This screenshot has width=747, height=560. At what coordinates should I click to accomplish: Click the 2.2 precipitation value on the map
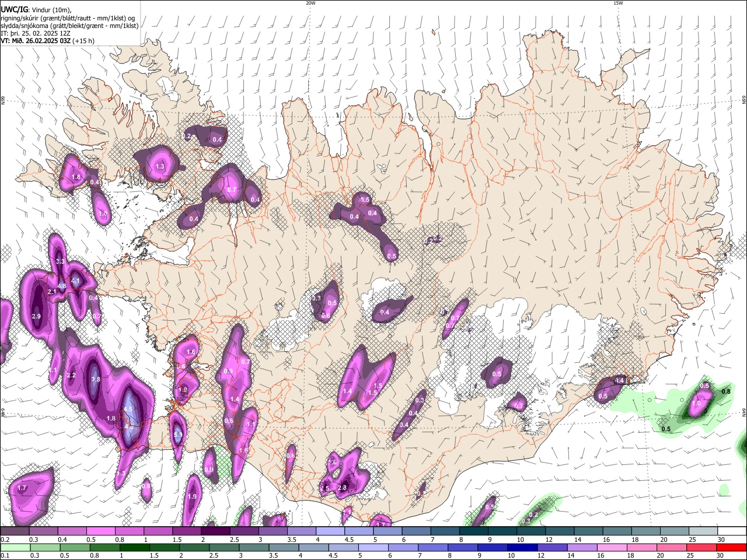coord(72,375)
